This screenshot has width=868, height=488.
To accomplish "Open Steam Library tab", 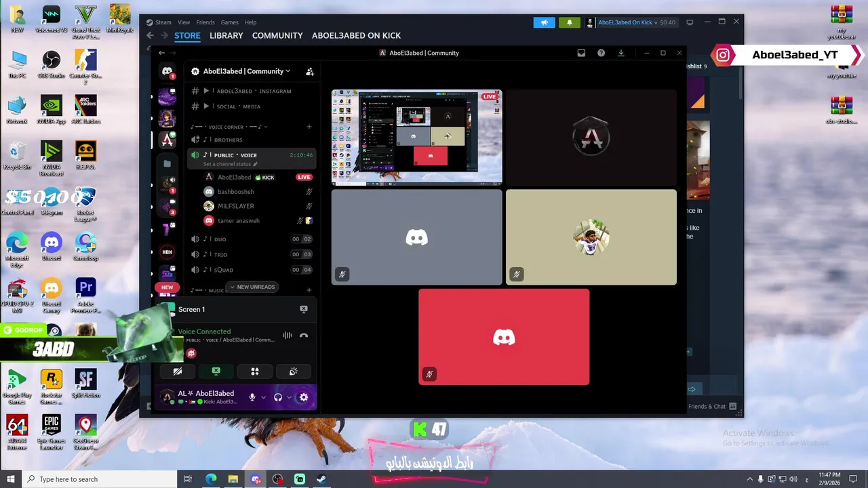I will pos(226,35).
